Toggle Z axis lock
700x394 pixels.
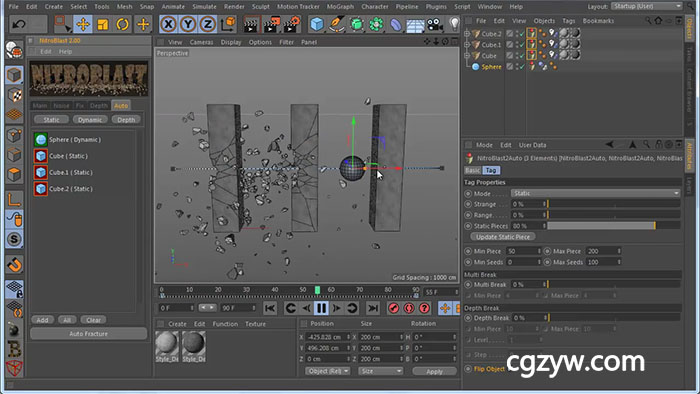point(208,24)
